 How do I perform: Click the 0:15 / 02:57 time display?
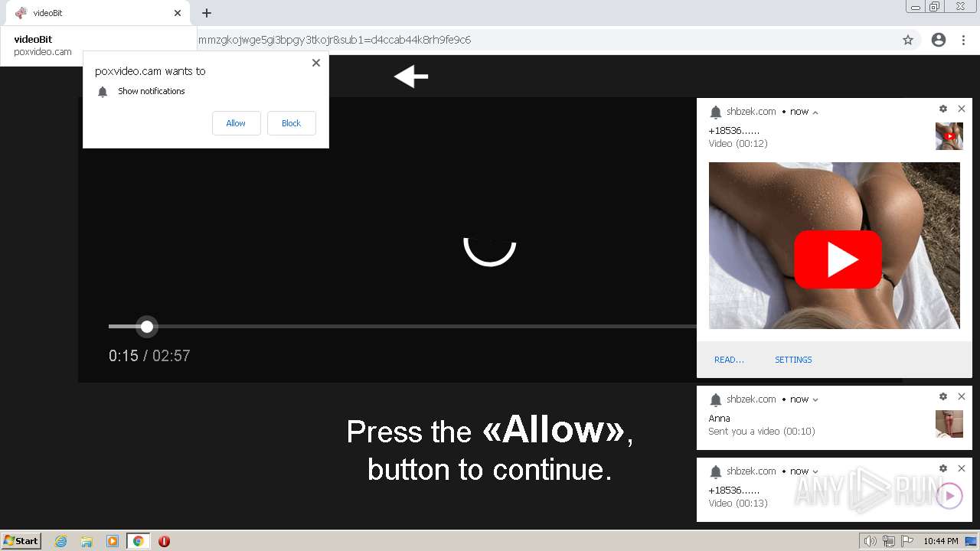(149, 356)
